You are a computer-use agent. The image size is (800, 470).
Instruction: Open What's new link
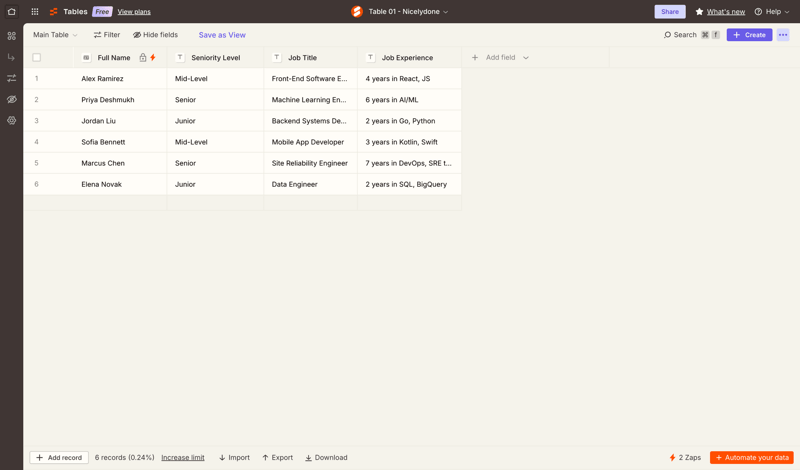point(726,12)
